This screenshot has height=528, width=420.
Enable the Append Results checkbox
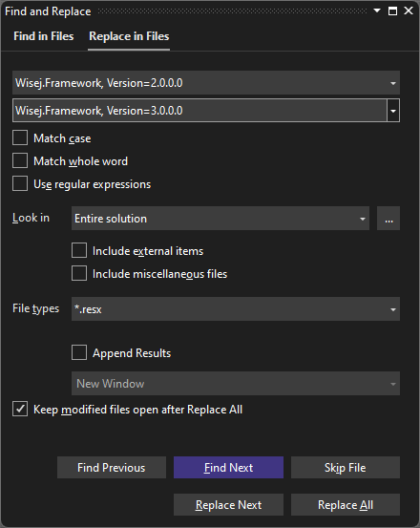coord(79,352)
